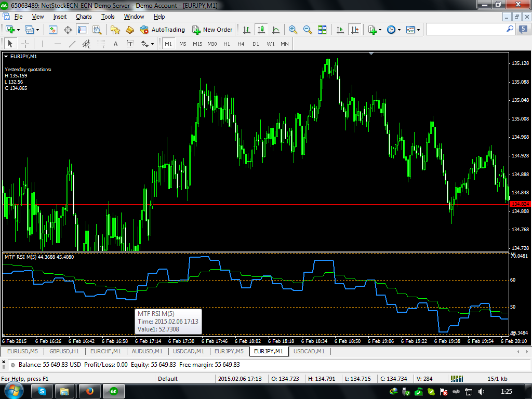532x399 pixels.
Task: Draw a vertical line tool
Action: point(43,44)
